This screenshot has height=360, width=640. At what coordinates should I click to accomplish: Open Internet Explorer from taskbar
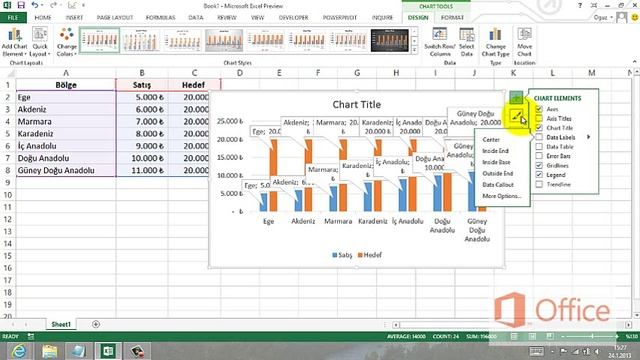click(18, 351)
